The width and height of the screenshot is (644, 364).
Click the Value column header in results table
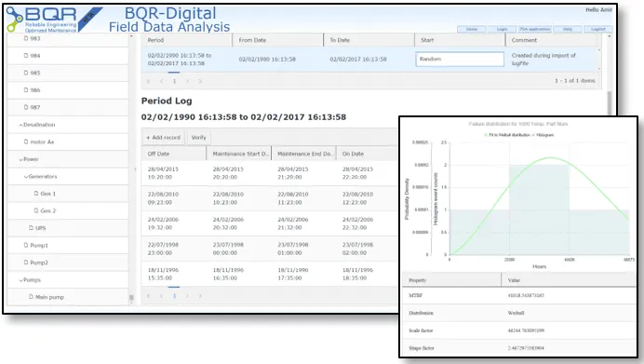pos(570,280)
